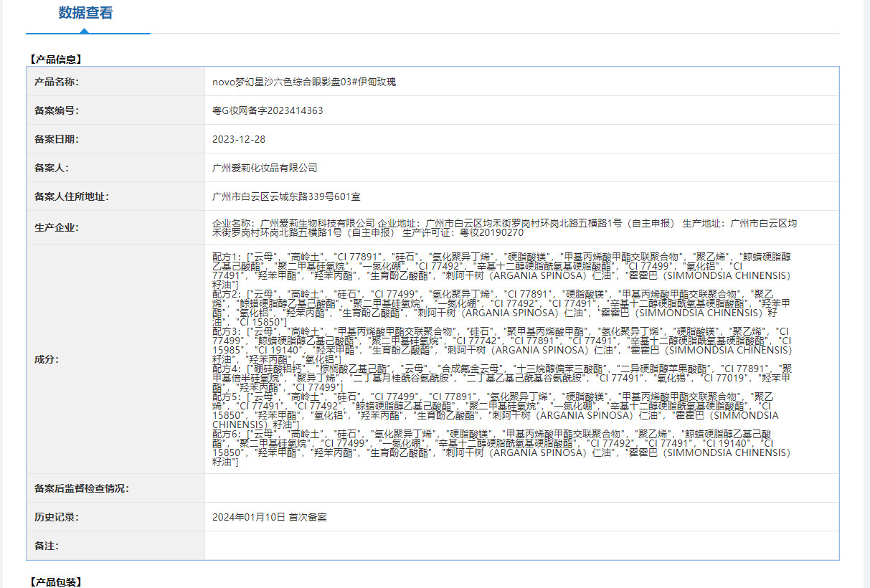Select product name novo梦幻星沙六色综合眼影盘03#伊甸玫瑰
The image size is (870, 588).
point(304,82)
